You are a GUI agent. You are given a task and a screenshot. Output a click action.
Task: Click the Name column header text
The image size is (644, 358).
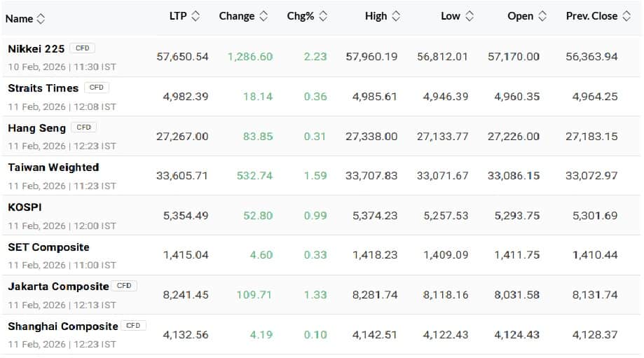point(19,19)
